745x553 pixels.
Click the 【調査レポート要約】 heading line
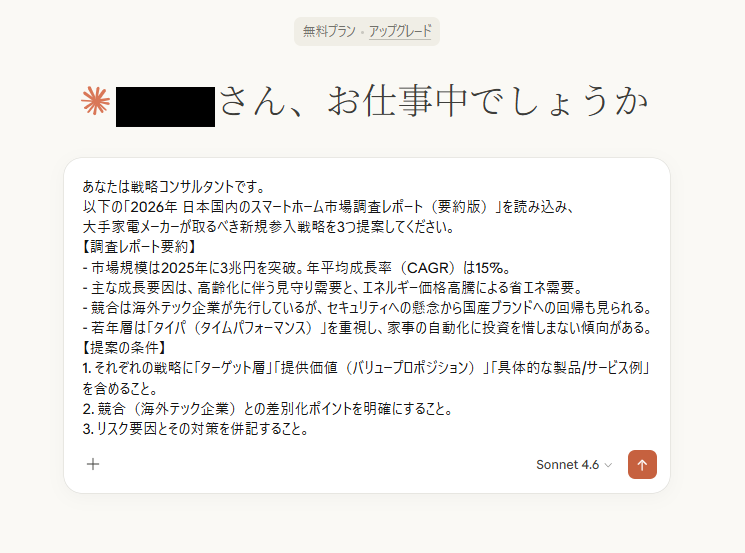(x=140, y=247)
